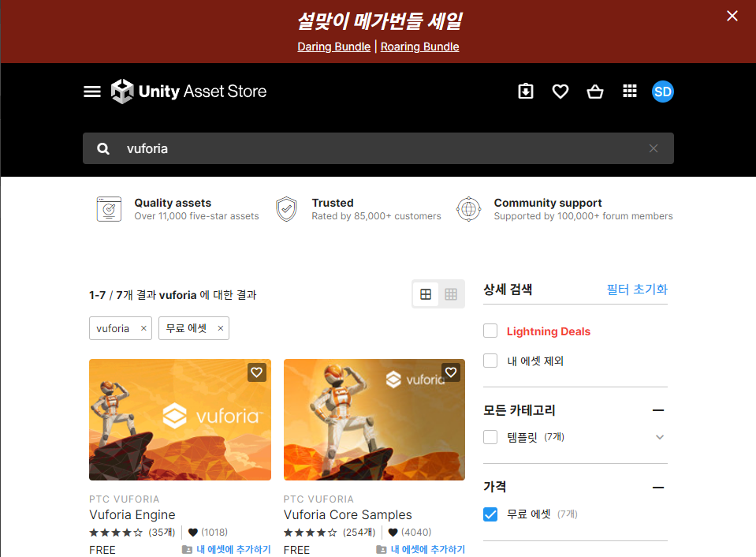The width and height of the screenshot is (756, 557).
Task: Toggle the 내 에셋 제외 checkbox
Action: click(x=490, y=361)
